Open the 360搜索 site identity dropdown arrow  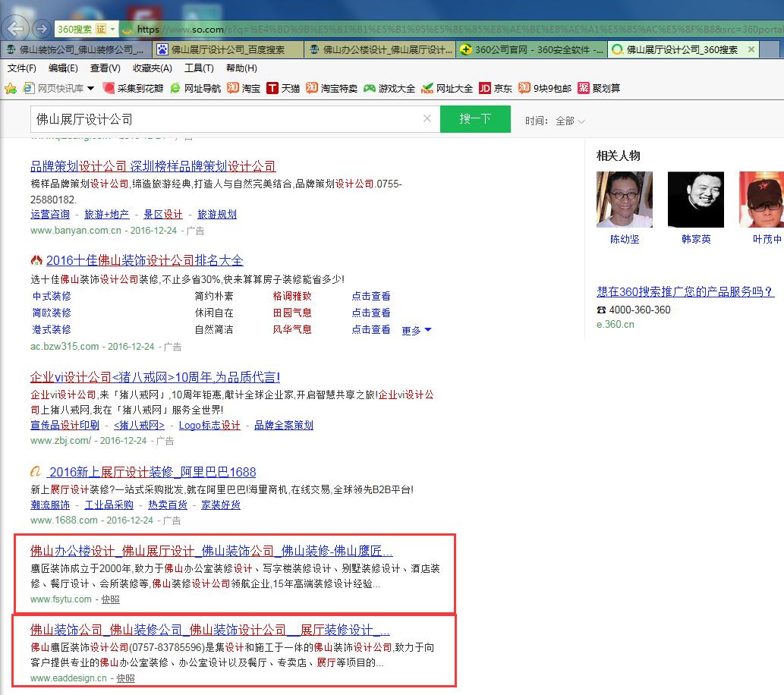coord(112,29)
